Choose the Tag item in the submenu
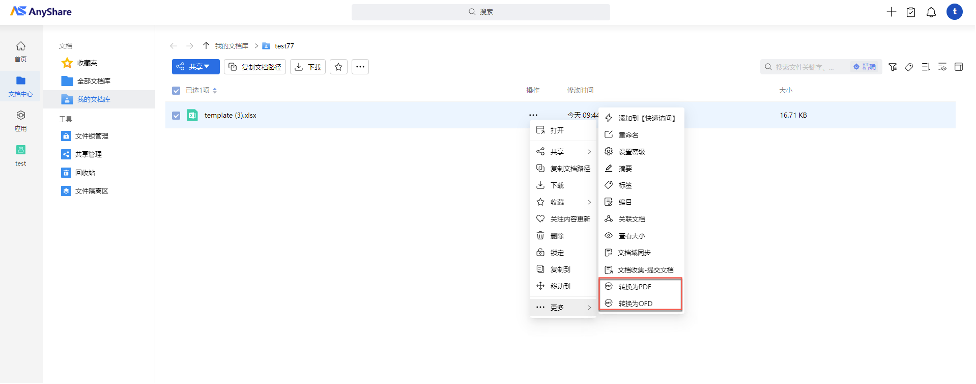 (640, 185)
